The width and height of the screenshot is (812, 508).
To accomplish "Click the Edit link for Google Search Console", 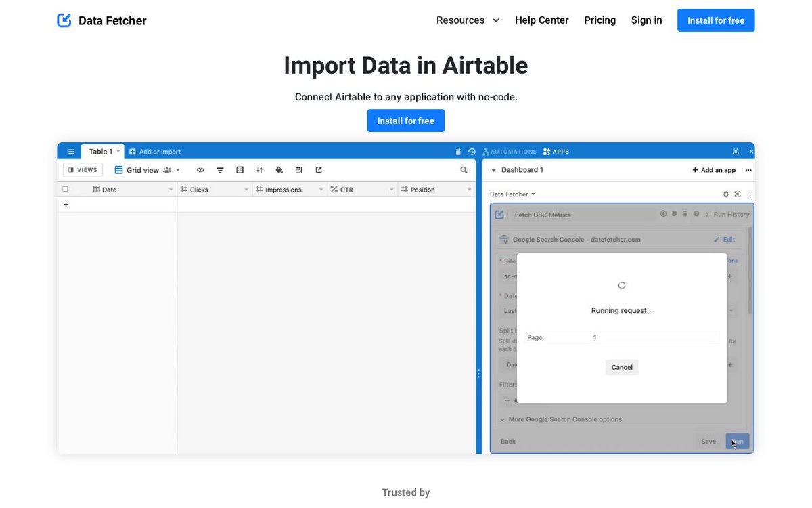I will 725,240.
